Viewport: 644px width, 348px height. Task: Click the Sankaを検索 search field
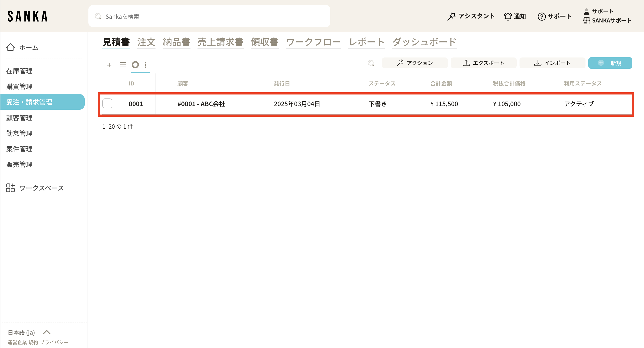point(209,17)
